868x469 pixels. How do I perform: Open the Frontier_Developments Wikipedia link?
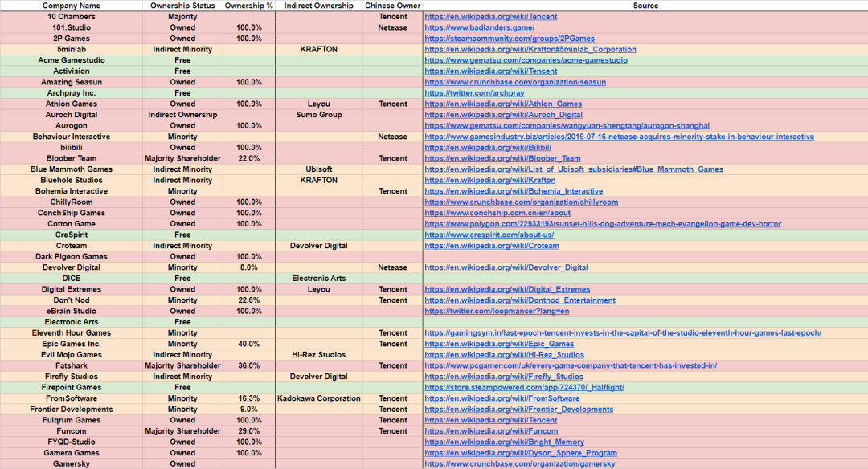point(518,410)
